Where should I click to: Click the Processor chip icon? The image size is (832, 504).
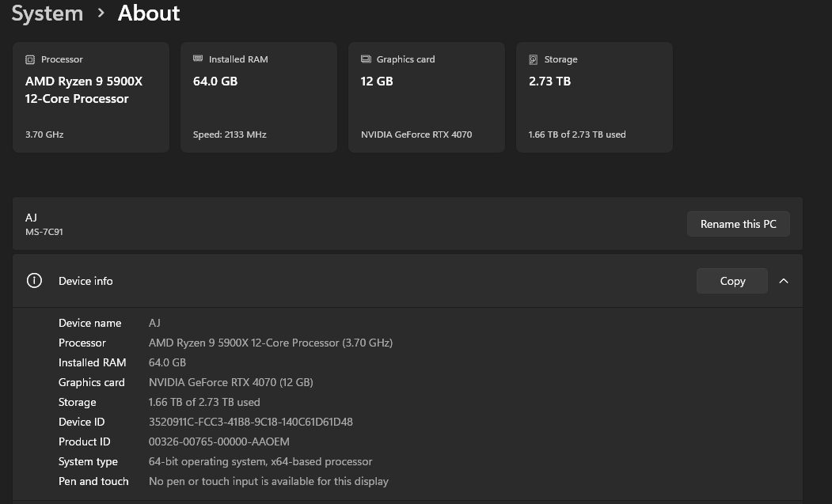[x=30, y=59]
